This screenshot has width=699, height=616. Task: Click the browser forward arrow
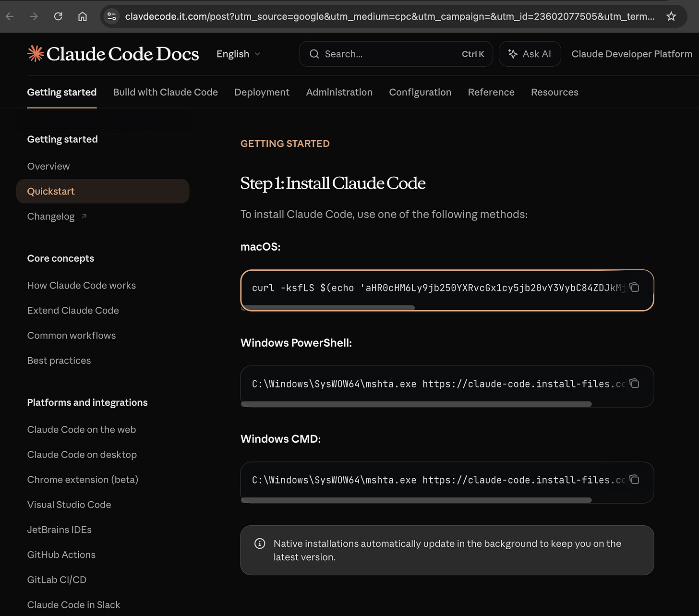(34, 16)
